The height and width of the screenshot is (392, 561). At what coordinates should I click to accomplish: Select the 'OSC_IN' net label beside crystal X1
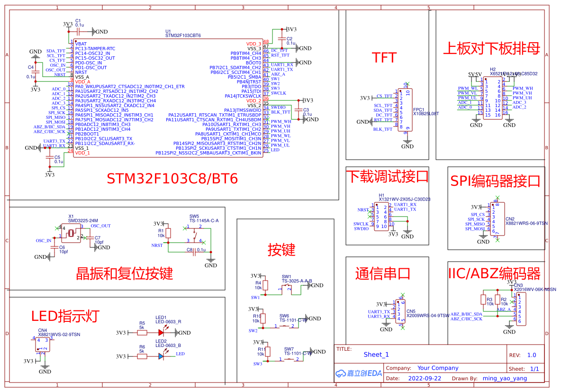[x=44, y=241]
